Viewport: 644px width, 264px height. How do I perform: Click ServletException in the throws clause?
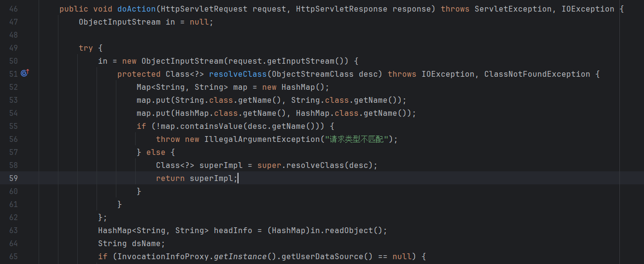513,9
